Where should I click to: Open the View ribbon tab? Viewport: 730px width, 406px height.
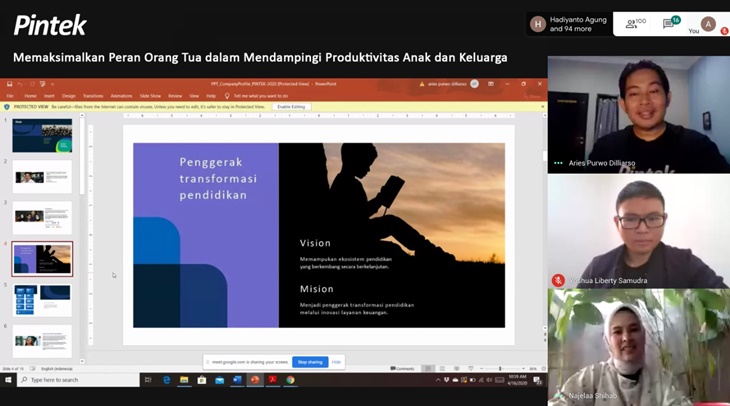pyautogui.click(x=194, y=96)
